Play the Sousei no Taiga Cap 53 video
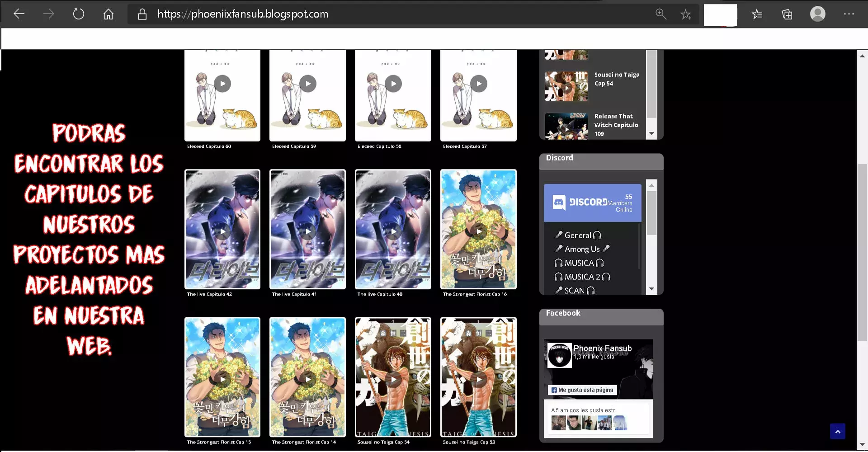Screen dimensions: 868x452 [478, 379]
